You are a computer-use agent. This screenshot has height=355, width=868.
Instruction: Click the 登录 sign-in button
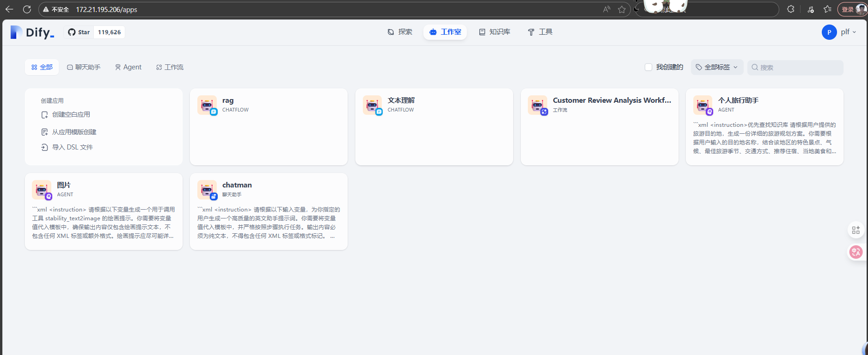click(x=852, y=9)
